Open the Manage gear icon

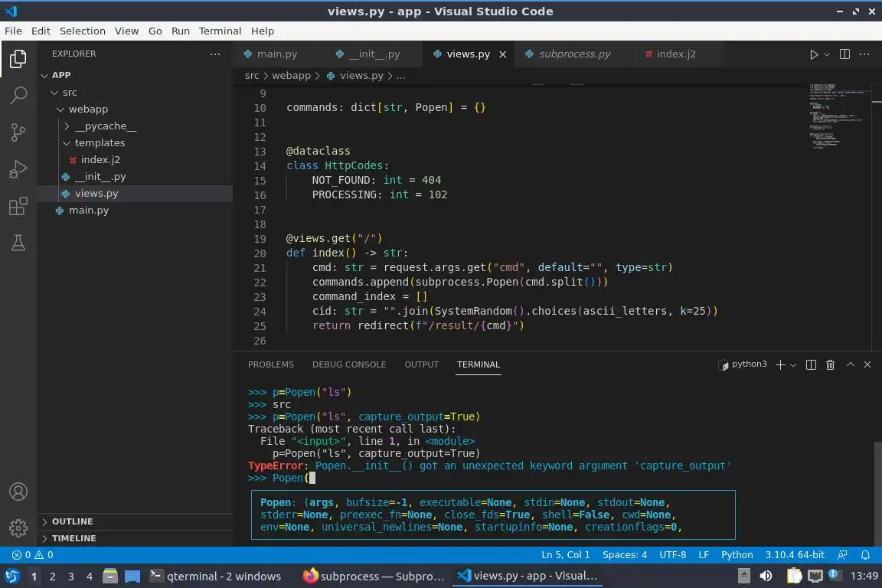tap(18, 528)
